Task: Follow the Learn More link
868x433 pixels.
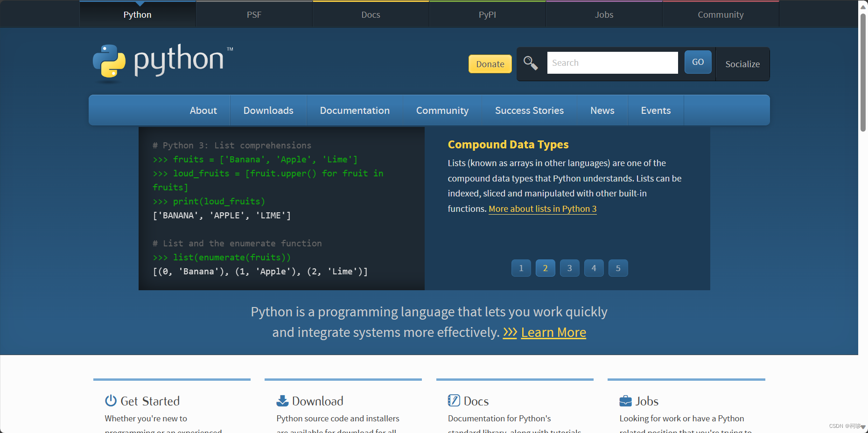Action: tap(553, 332)
